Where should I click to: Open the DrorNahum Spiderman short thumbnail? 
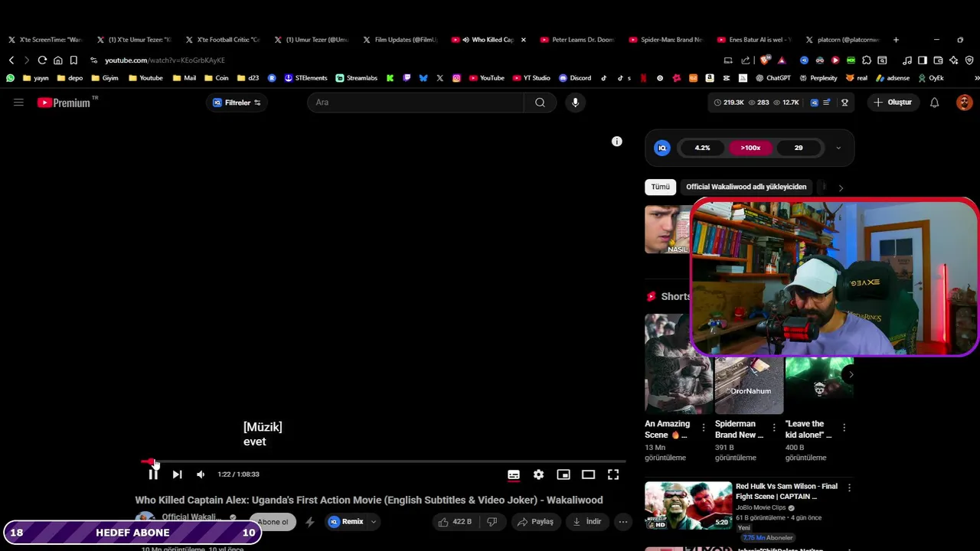coord(749,385)
